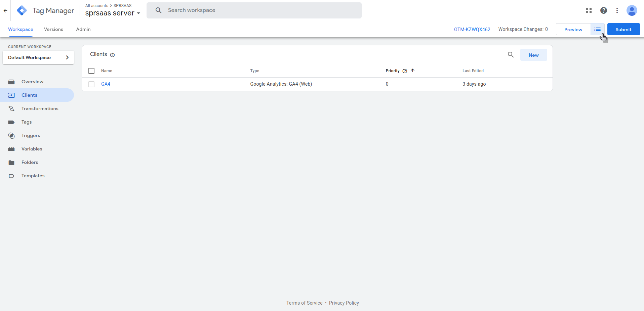644x311 pixels.
Task: Switch to Admin tab
Action: click(83, 29)
